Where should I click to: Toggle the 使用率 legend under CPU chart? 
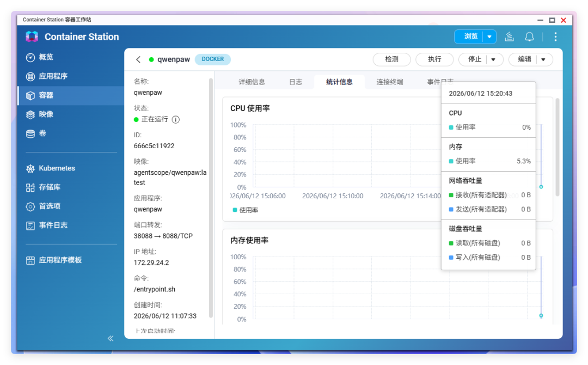click(246, 210)
